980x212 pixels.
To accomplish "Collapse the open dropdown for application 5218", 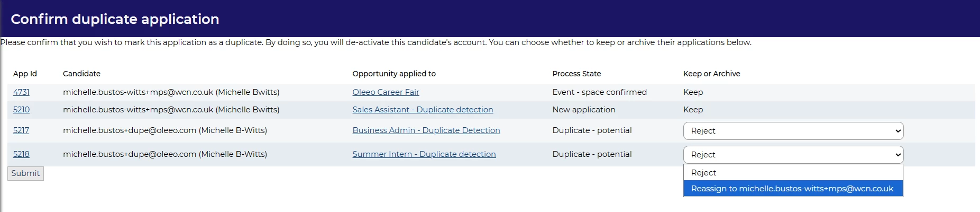I will pos(793,155).
